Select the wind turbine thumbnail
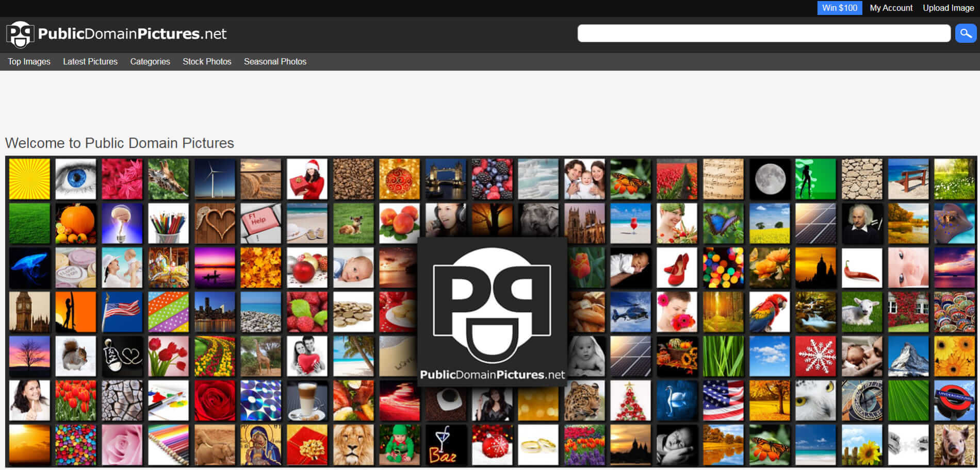Image resolution: width=980 pixels, height=470 pixels. click(x=215, y=179)
